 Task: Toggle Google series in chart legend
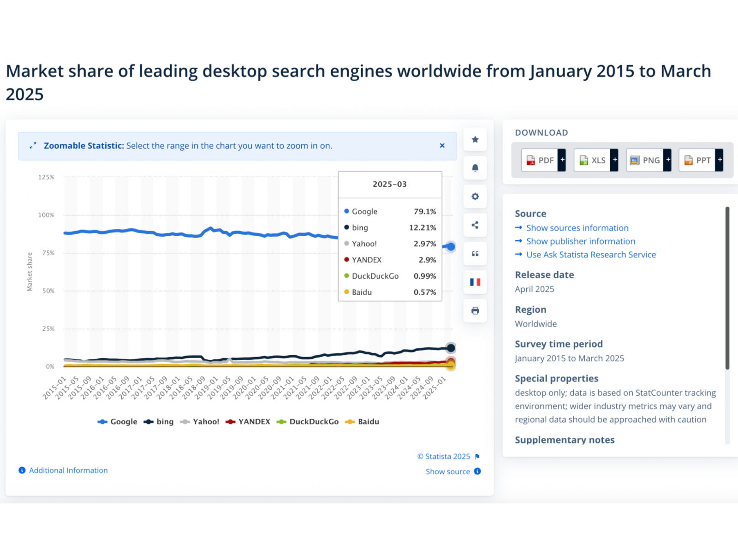(x=117, y=422)
